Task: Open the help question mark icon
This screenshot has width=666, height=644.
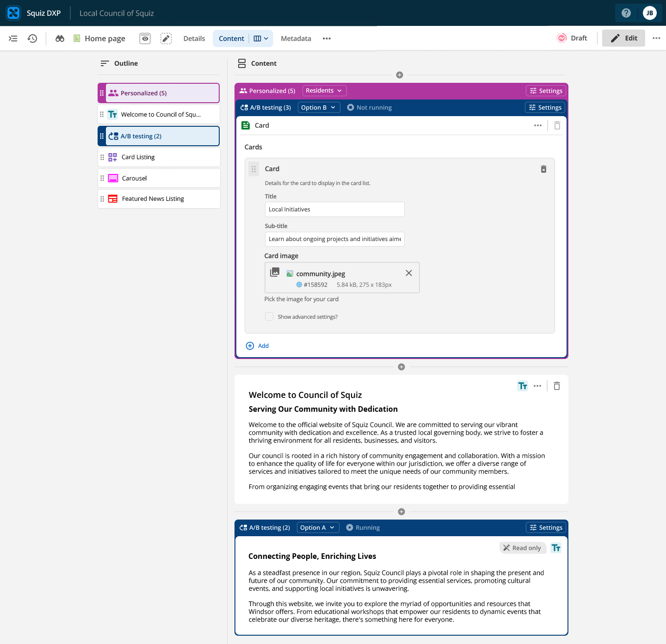Action: pyautogui.click(x=626, y=13)
